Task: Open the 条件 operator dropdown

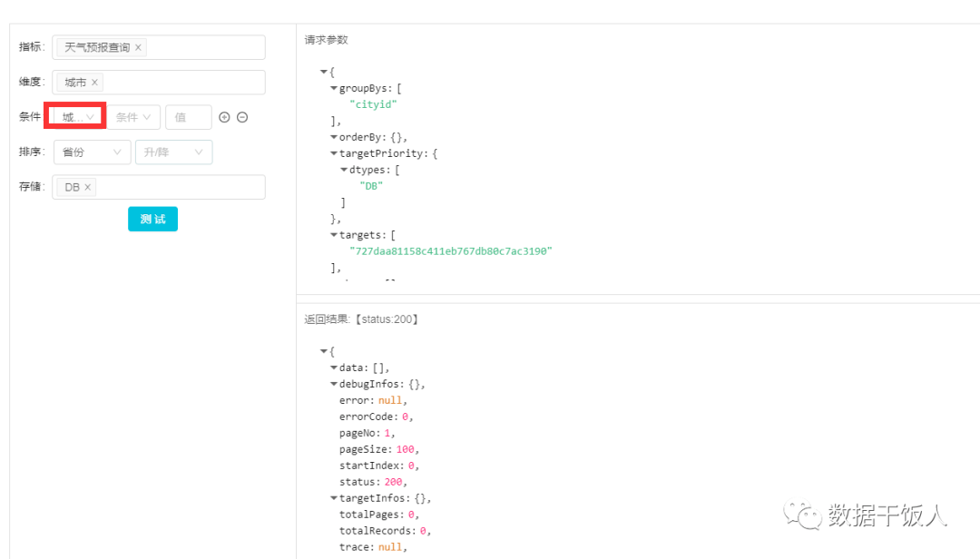Action: tap(132, 117)
